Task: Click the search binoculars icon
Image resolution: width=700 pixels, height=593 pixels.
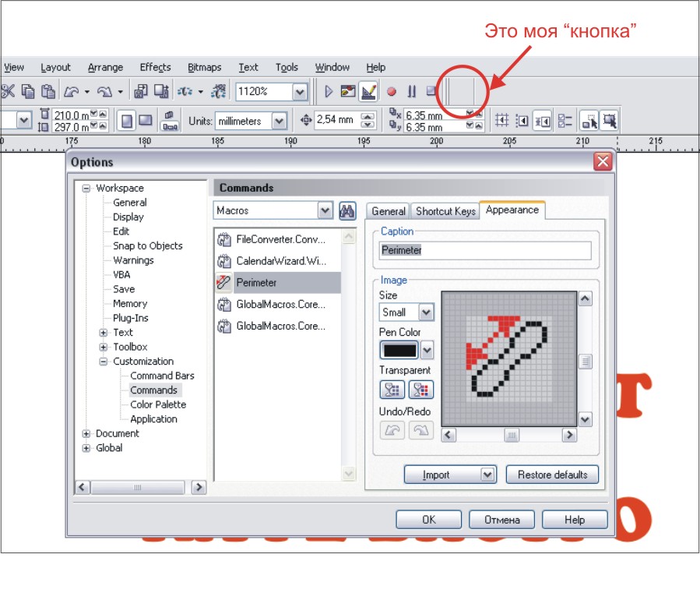Action: point(347,210)
